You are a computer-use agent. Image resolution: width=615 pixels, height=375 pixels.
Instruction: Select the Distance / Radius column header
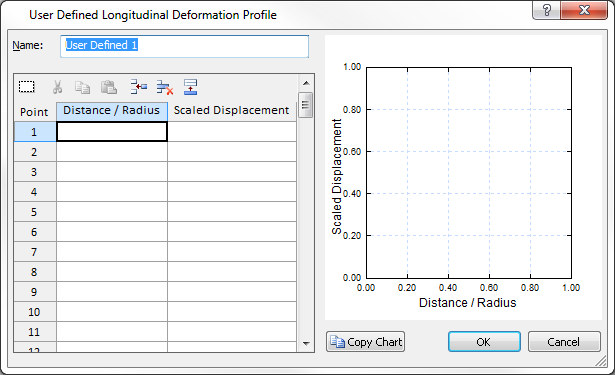pos(112,111)
